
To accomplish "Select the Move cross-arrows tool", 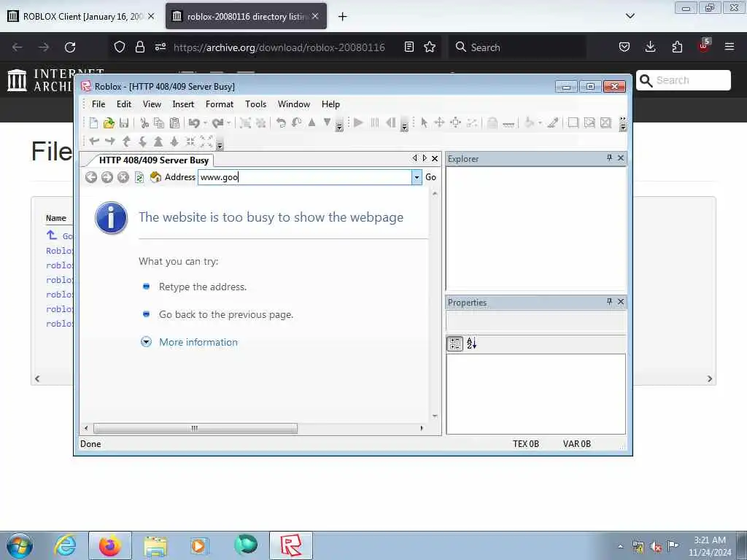I will 439,122.
